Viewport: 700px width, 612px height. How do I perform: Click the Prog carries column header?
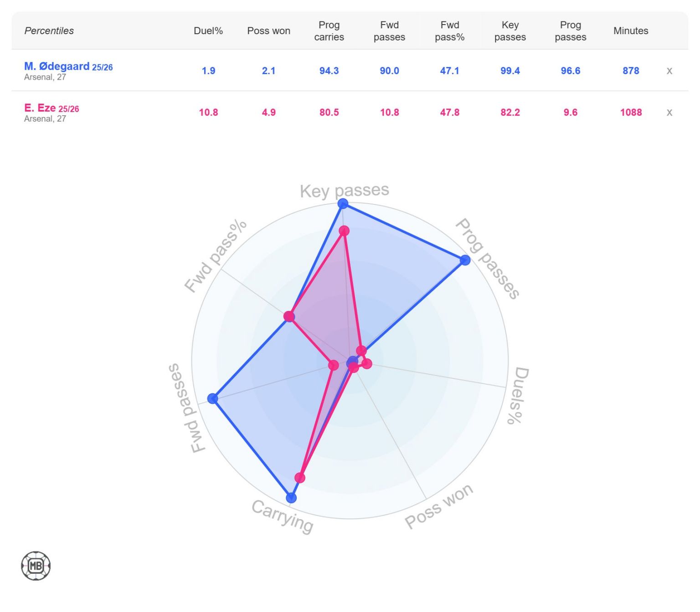[x=329, y=31]
